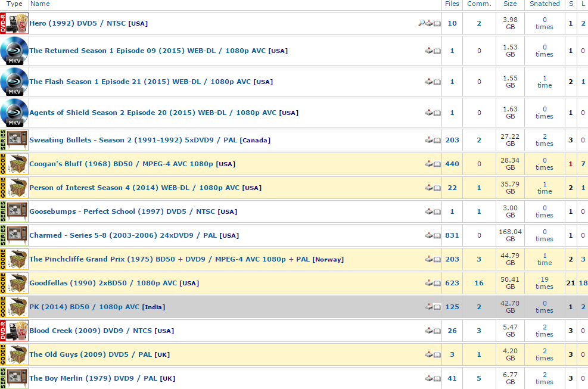Click the Series TV icon for Sweating Bullets
The image size is (588, 389).
[x=14, y=140]
